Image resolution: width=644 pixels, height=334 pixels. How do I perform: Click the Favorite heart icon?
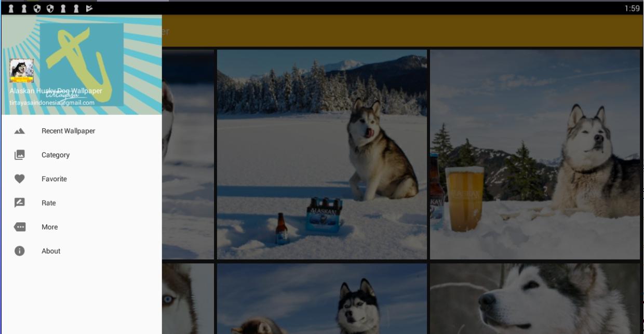coord(19,179)
